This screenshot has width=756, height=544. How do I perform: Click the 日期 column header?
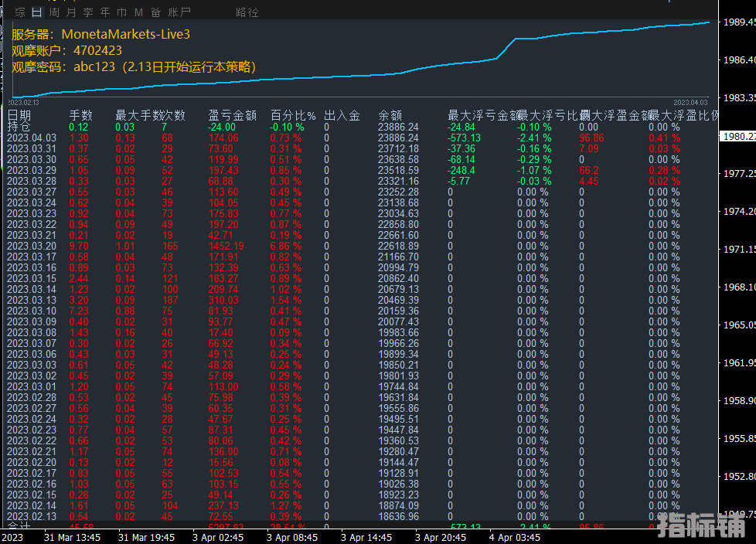[19, 115]
